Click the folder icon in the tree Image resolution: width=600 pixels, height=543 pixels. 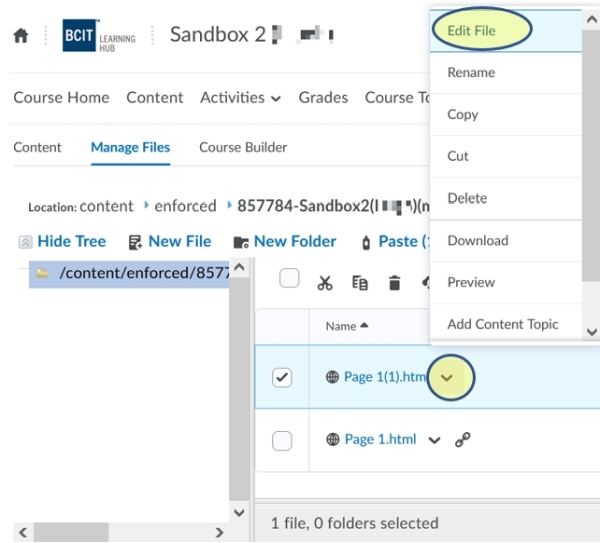[42, 273]
